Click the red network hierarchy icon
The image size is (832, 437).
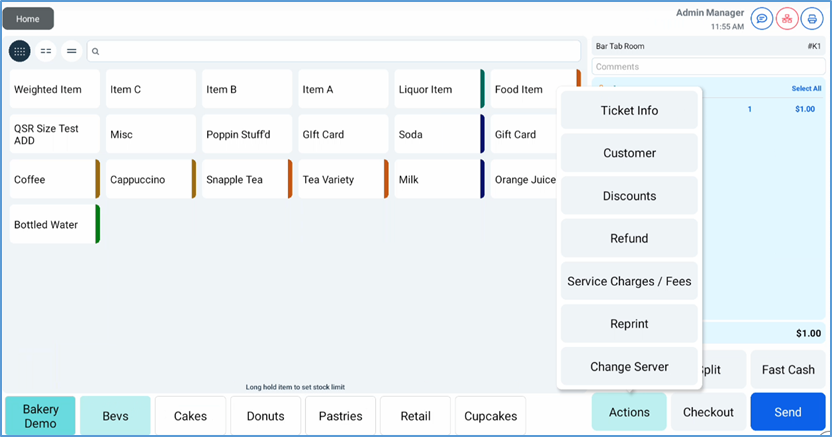point(787,19)
